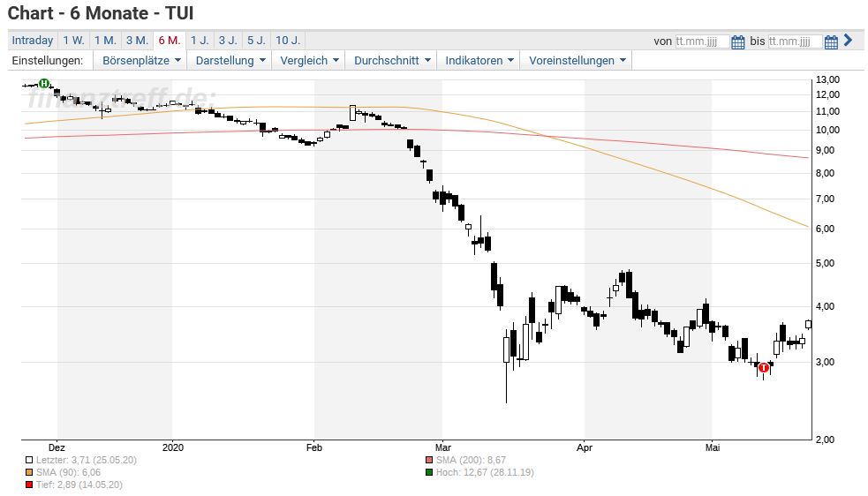Image resolution: width=868 pixels, height=496 pixels.
Task: Select the 5 J. timeframe tab
Action: [256, 41]
